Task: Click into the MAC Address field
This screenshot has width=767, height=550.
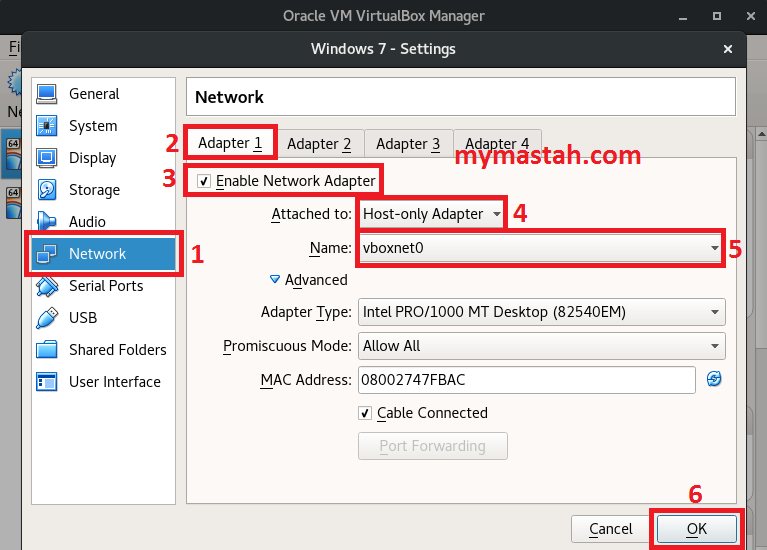Action: [x=526, y=380]
